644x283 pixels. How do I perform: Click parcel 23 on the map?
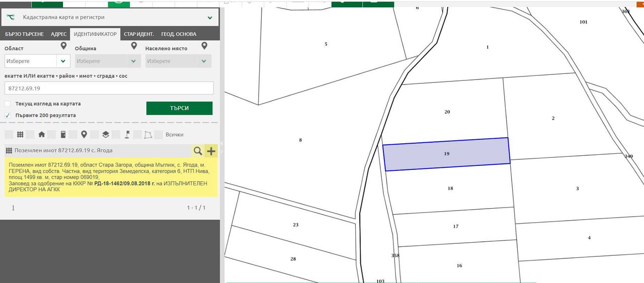[296, 225]
